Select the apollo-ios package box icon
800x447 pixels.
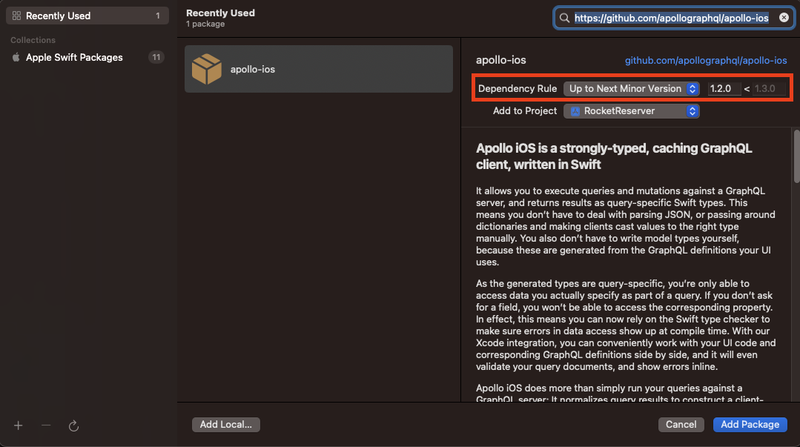point(207,69)
